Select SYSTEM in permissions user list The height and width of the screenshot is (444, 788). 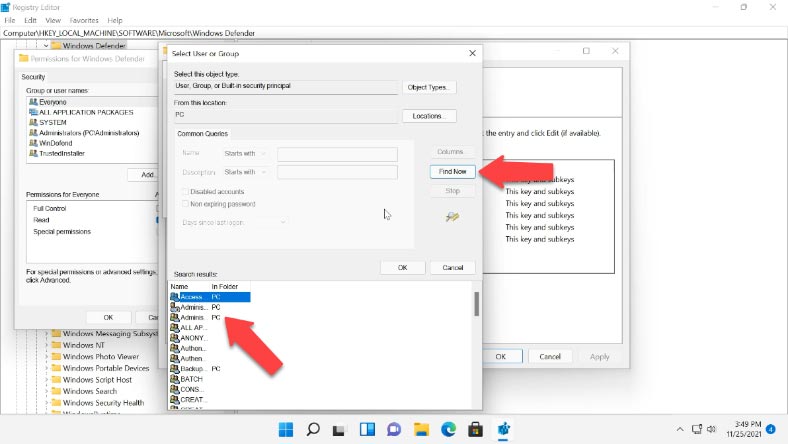pos(48,122)
